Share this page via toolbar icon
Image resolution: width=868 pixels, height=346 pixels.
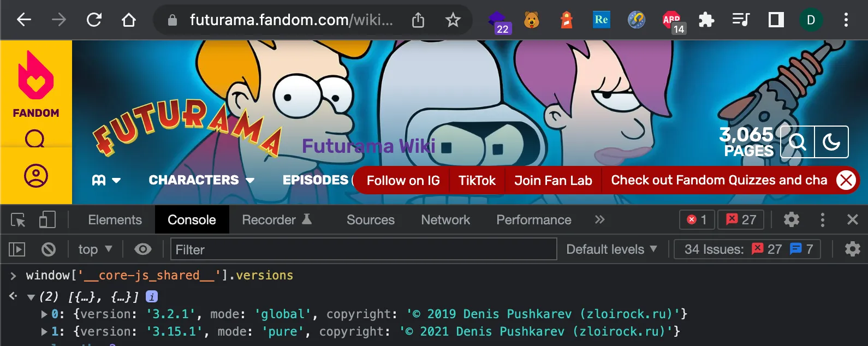[x=418, y=20]
